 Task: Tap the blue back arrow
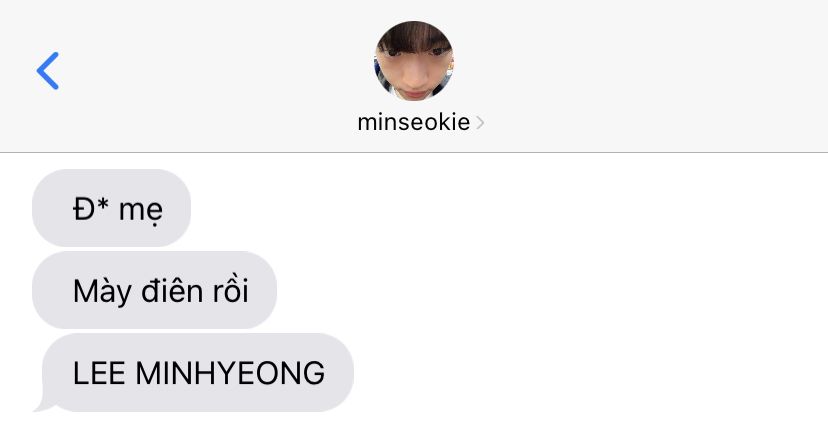(x=48, y=71)
